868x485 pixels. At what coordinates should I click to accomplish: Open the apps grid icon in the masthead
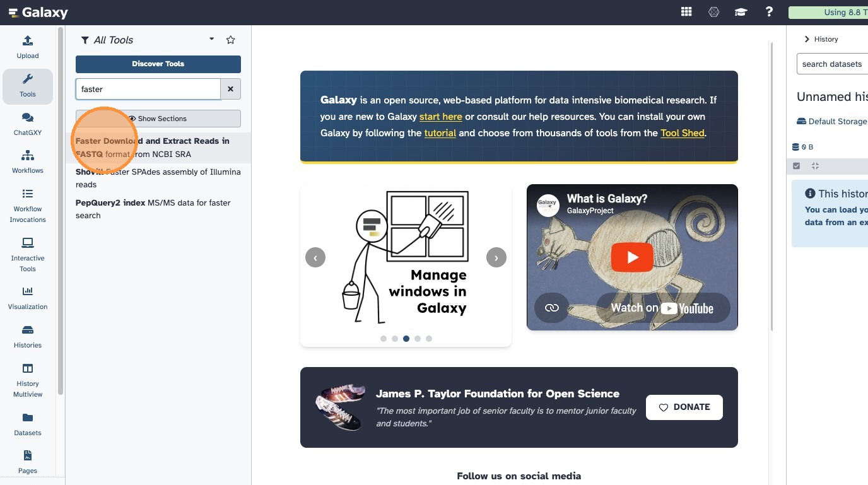pyautogui.click(x=686, y=12)
